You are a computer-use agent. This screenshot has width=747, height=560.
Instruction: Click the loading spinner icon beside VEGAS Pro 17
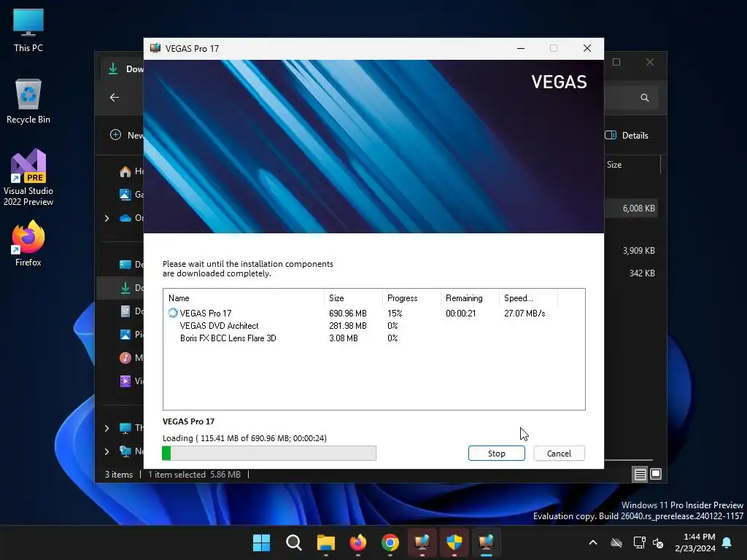coord(172,313)
